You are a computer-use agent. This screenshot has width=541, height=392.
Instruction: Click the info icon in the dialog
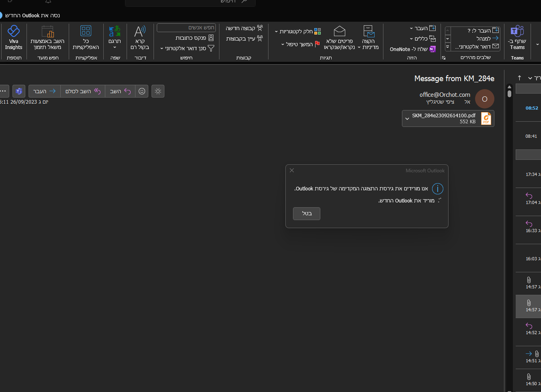[x=437, y=188]
